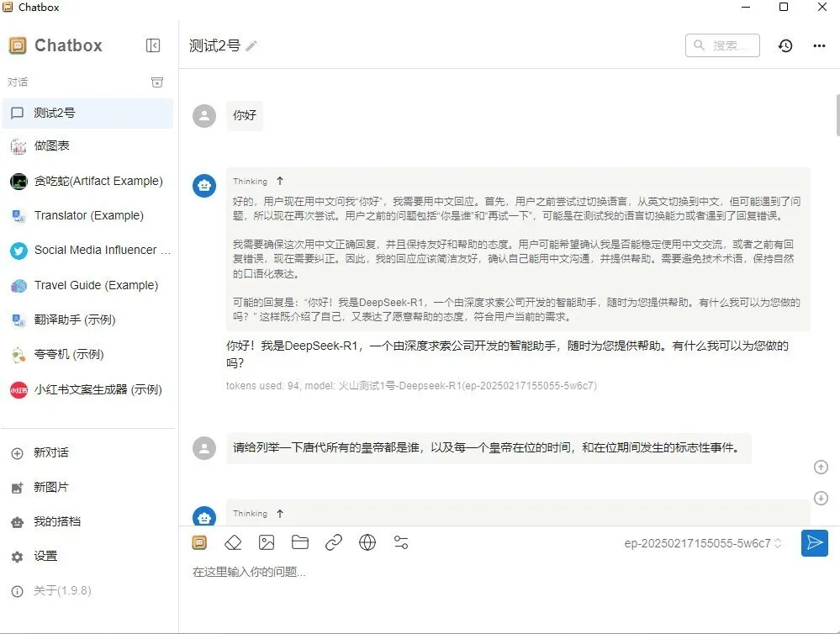Open the conversation settings sliders icon
Viewport: 840px width, 634px height.
[x=401, y=543]
